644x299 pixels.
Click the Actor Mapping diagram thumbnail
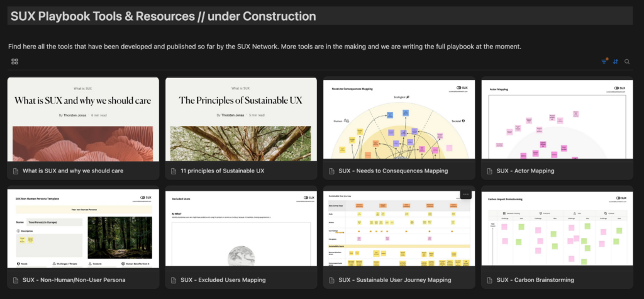557,119
